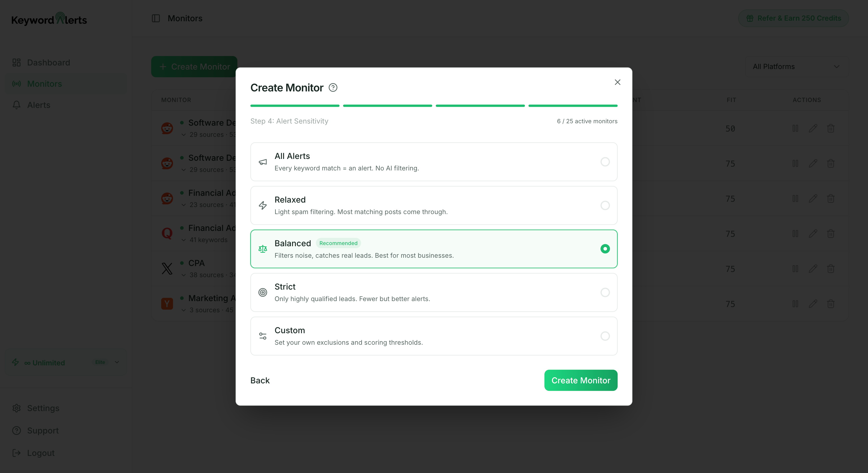Click the help icon beside Create Monitor title
The image size is (868, 473).
[x=333, y=88]
